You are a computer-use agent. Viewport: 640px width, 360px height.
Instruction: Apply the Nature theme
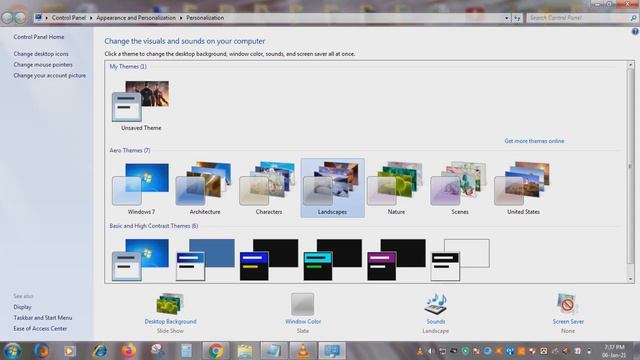(x=396, y=188)
